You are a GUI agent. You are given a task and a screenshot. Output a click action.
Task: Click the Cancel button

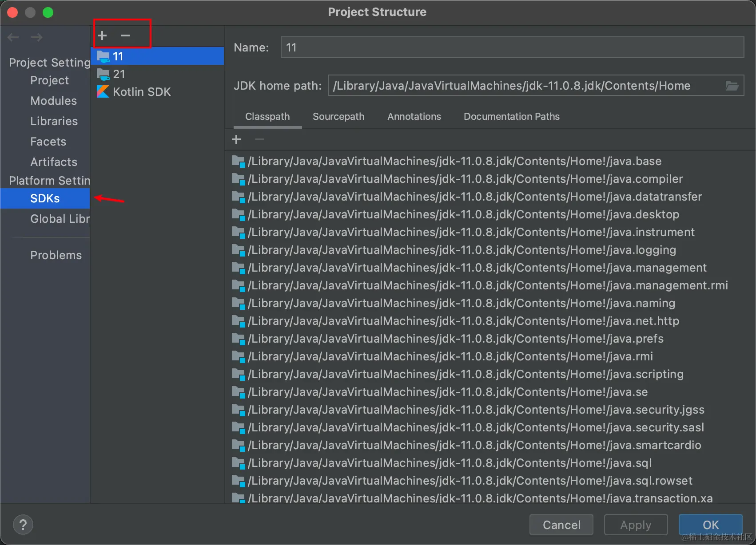coord(561,525)
